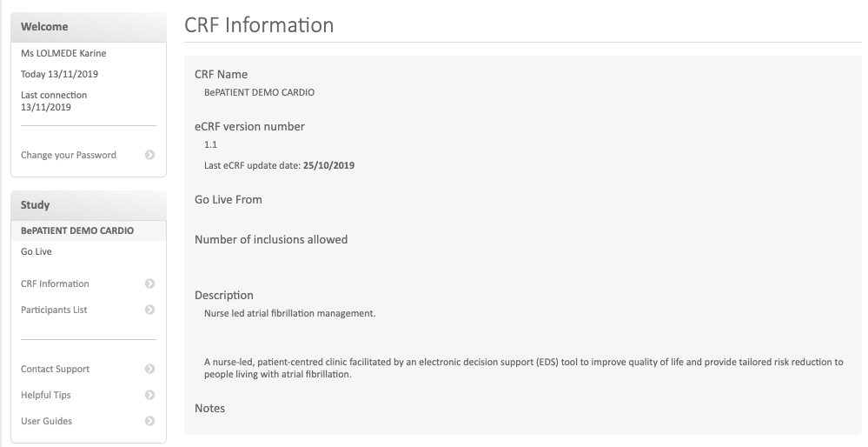This screenshot has height=447, width=868.
Task: Open the User Guides link
Action: click(47, 421)
